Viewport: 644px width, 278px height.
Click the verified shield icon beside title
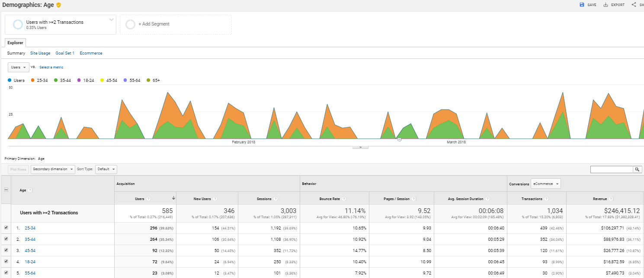(58, 5)
